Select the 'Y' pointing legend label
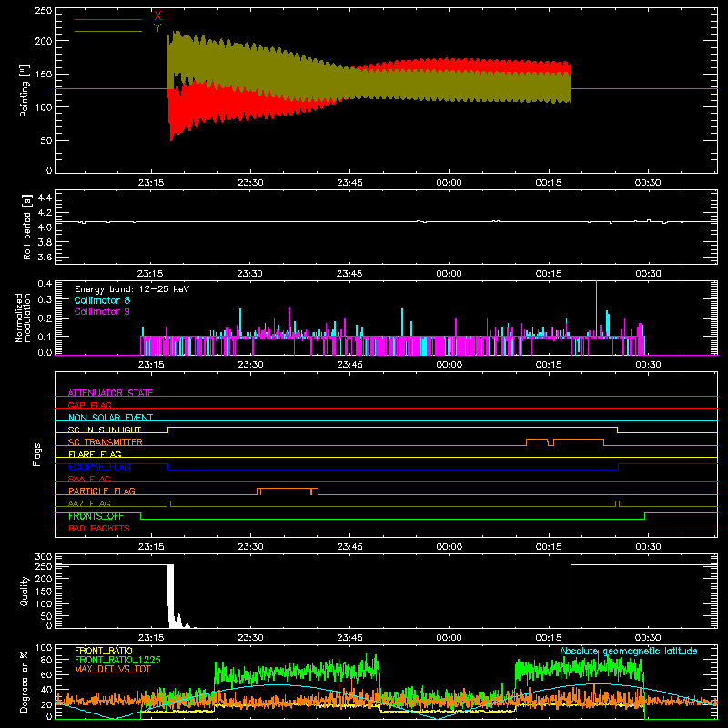The height and width of the screenshot is (728, 728). click(x=157, y=28)
